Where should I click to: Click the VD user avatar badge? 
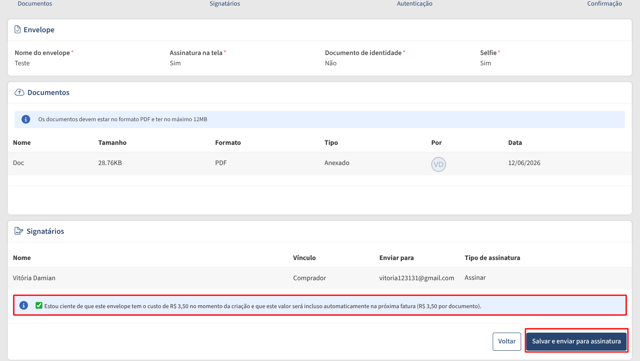pyautogui.click(x=438, y=164)
